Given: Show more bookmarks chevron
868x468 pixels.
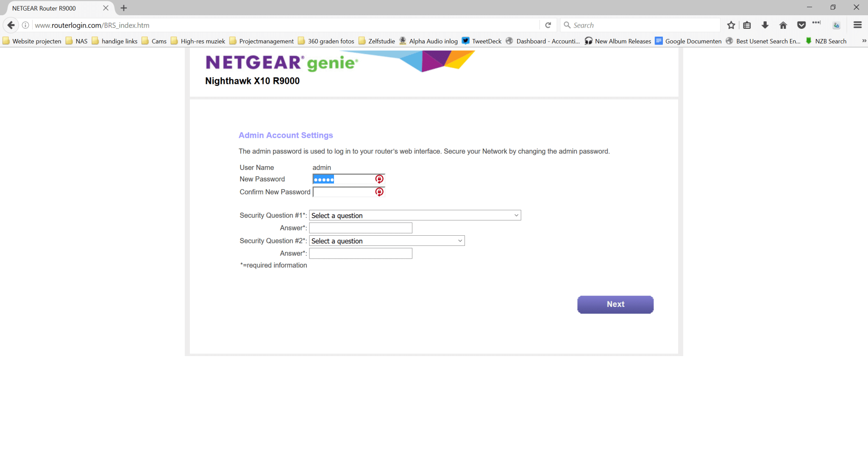Looking at the screenshot, I should tap(864, 41).
